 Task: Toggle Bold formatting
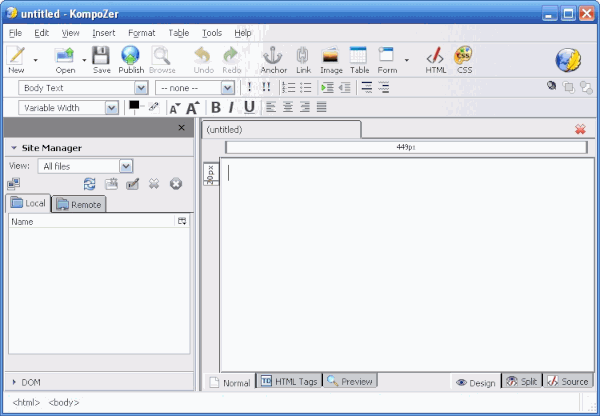216,108
